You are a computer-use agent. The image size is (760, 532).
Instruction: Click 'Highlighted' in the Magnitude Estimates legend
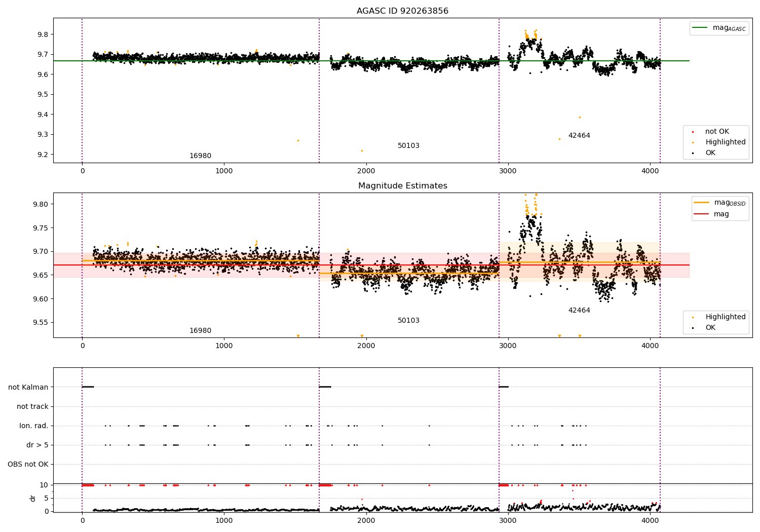click(726, 317)
